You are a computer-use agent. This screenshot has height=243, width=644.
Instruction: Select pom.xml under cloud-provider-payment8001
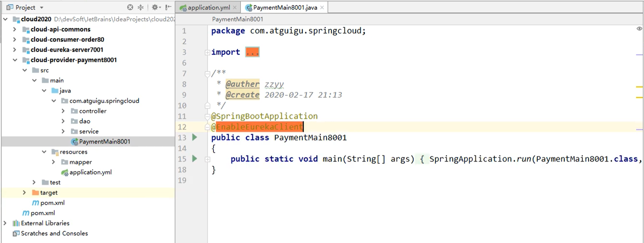click(x=52, y=203)
